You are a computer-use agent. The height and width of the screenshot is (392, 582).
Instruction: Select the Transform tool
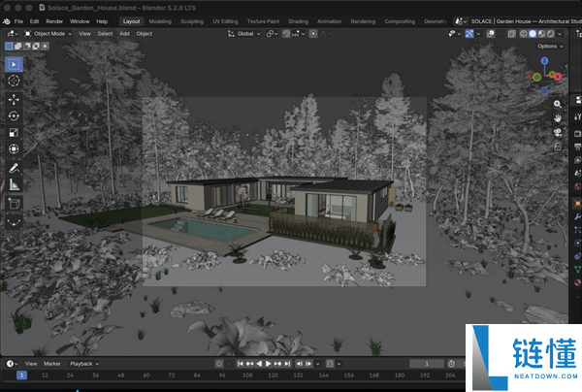(x=14, y=148)
